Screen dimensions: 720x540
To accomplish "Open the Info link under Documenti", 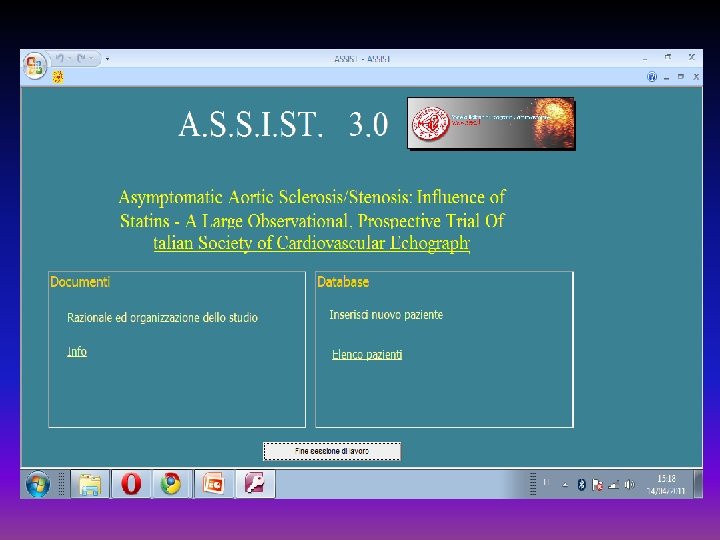I will pos(77,351).
